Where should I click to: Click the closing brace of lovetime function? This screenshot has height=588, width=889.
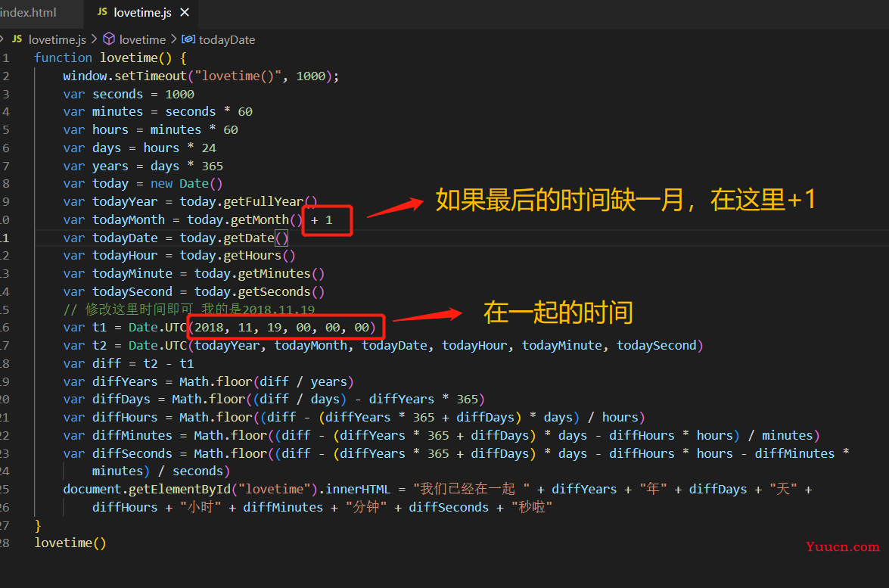pos(38,526)
